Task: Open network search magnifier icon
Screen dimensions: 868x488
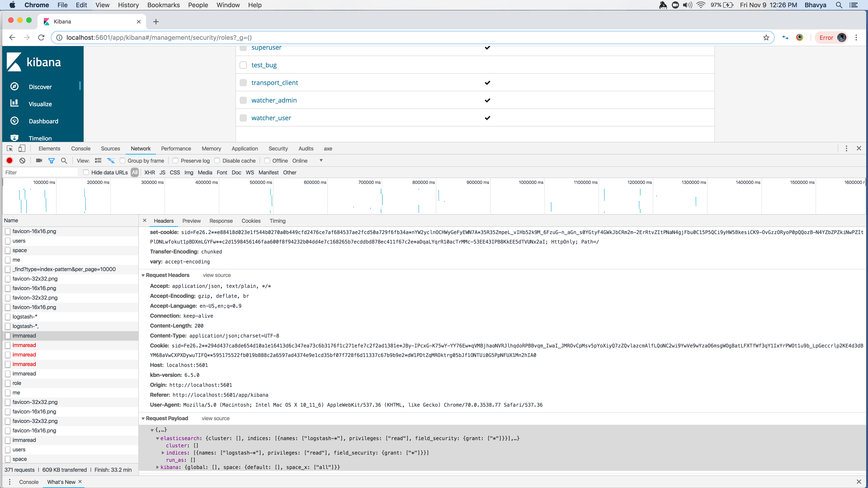Action: [x=64, y=161]
